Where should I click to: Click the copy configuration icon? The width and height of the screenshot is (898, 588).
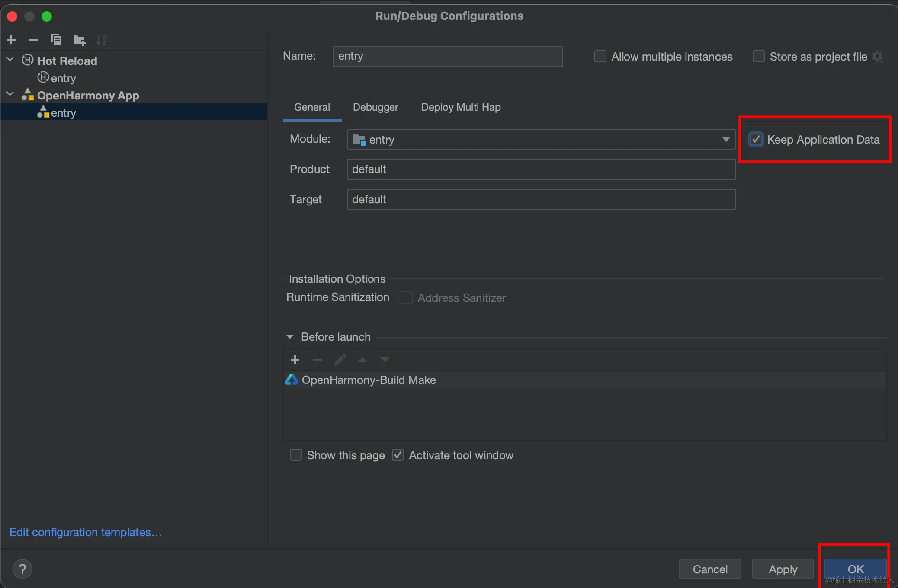pos(56,40)
